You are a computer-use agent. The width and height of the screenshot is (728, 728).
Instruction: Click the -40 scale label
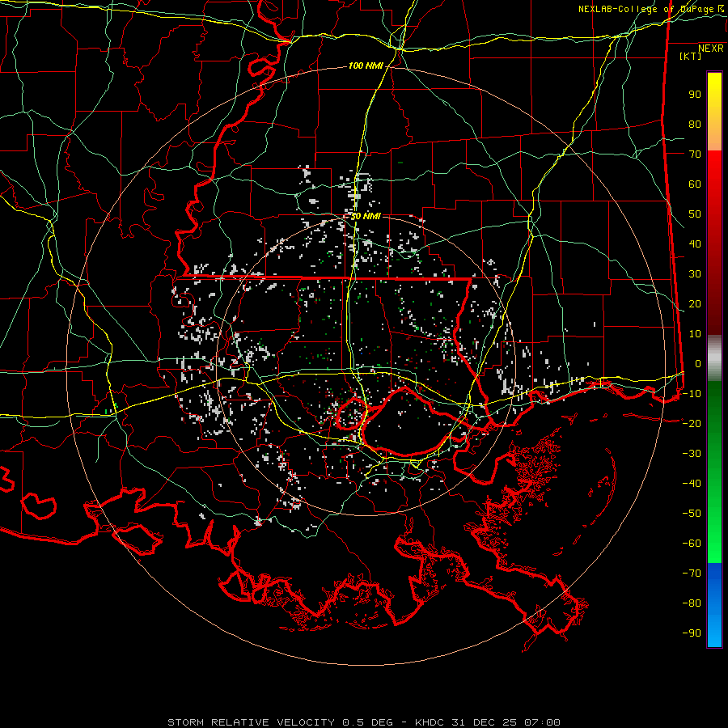coord(692,484)
